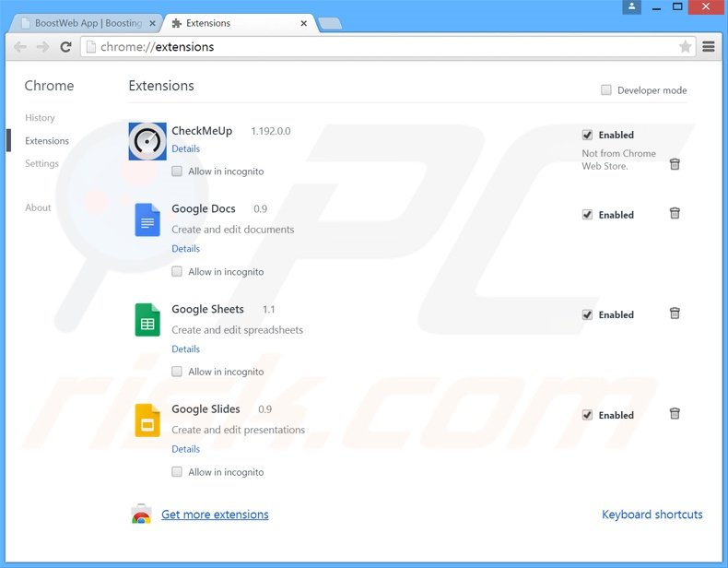Image resolution: width=728 pixels, height=568 pixels.
Task: Open the Keyboard shortcuts link
Action: click(x=652, y=515)
